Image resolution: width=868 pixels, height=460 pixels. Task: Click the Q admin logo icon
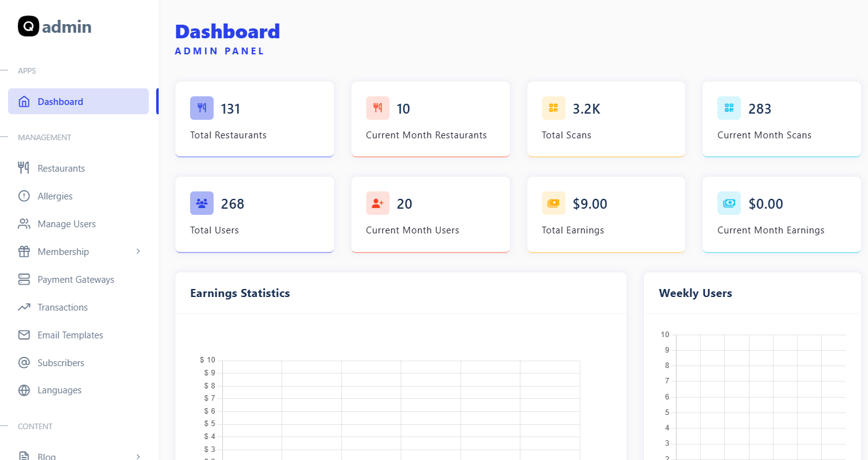(28, 27)
